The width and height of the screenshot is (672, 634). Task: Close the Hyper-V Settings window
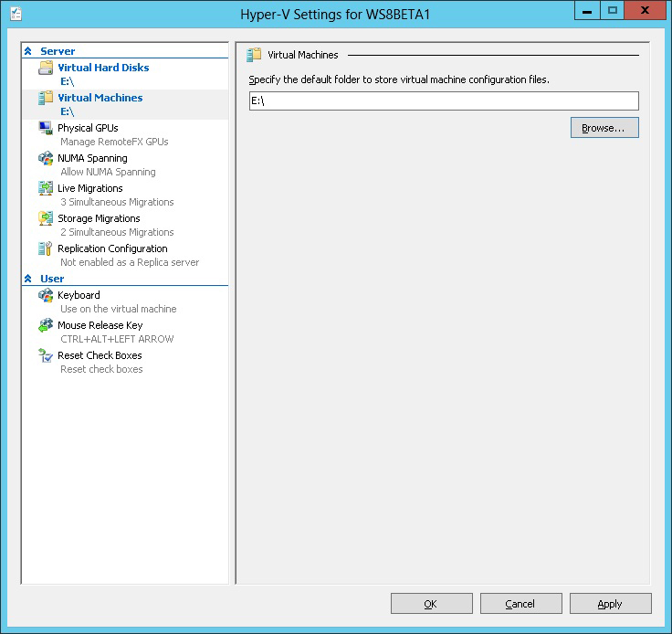coord(645,11)
